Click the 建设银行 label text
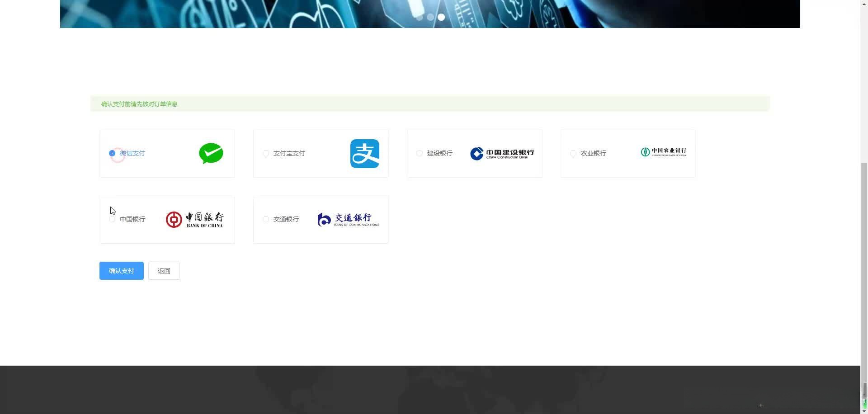The width and height of the screenshot is (868, 414). pos(440,153)
